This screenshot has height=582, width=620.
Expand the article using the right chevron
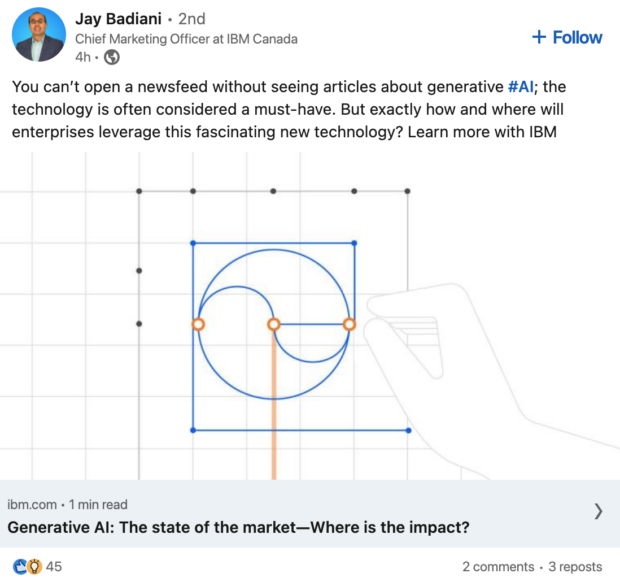(598, 512)
